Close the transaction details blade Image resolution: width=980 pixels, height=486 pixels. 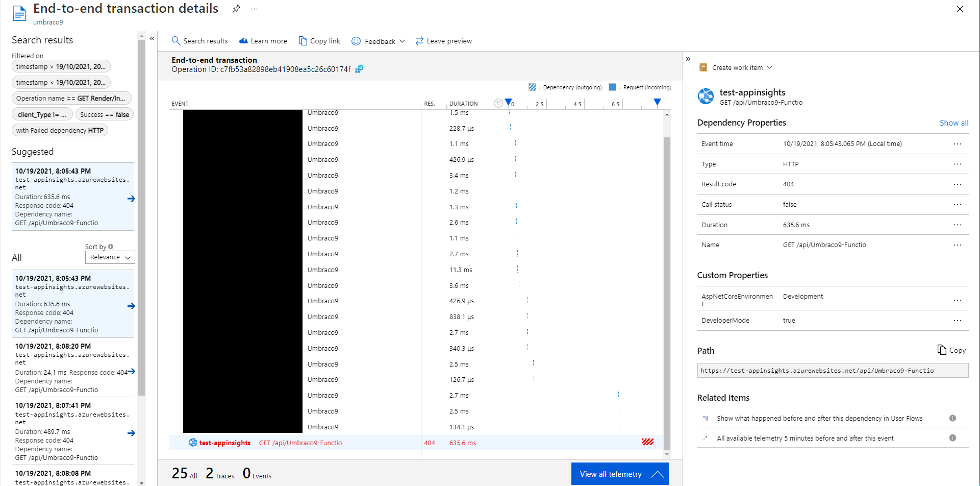tap(960, 9)
